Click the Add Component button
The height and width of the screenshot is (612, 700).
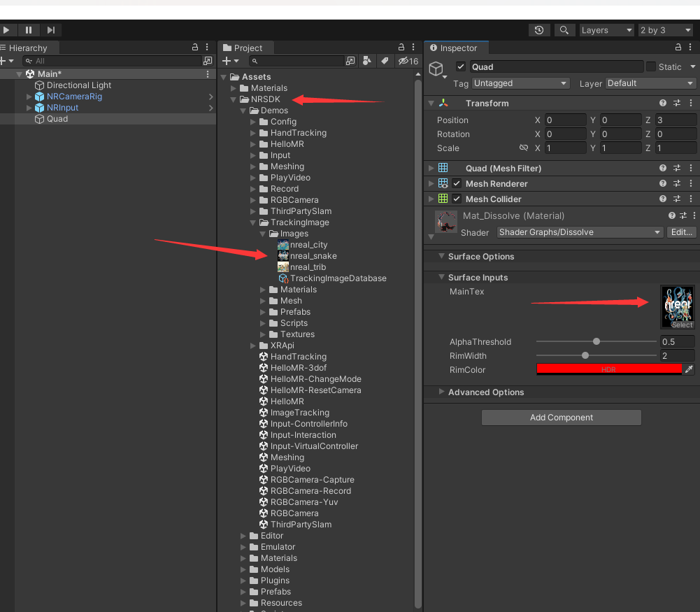pyautogui.click(x=561, y=418)
